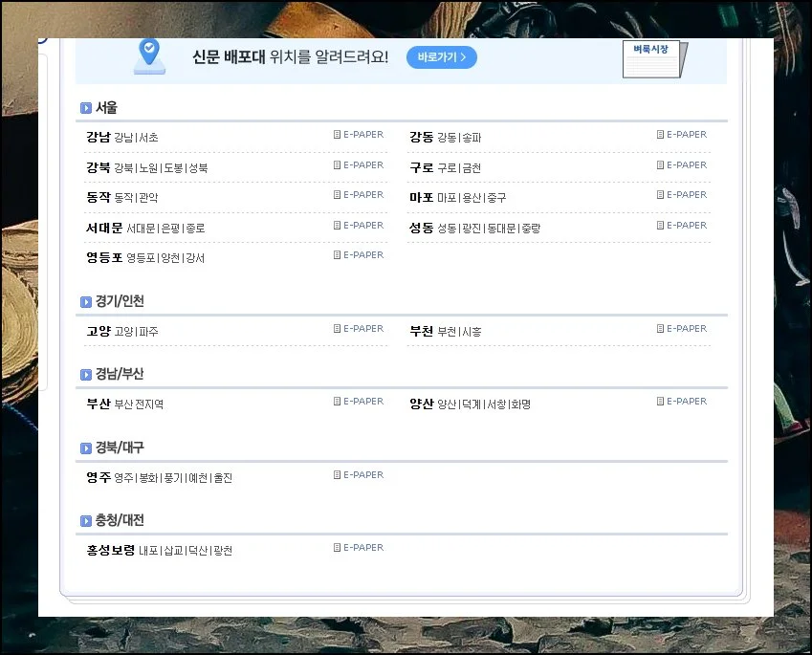Click the map pin location icon
The height and width of the screenshot is (655, 812).
(x=149, y=55)
